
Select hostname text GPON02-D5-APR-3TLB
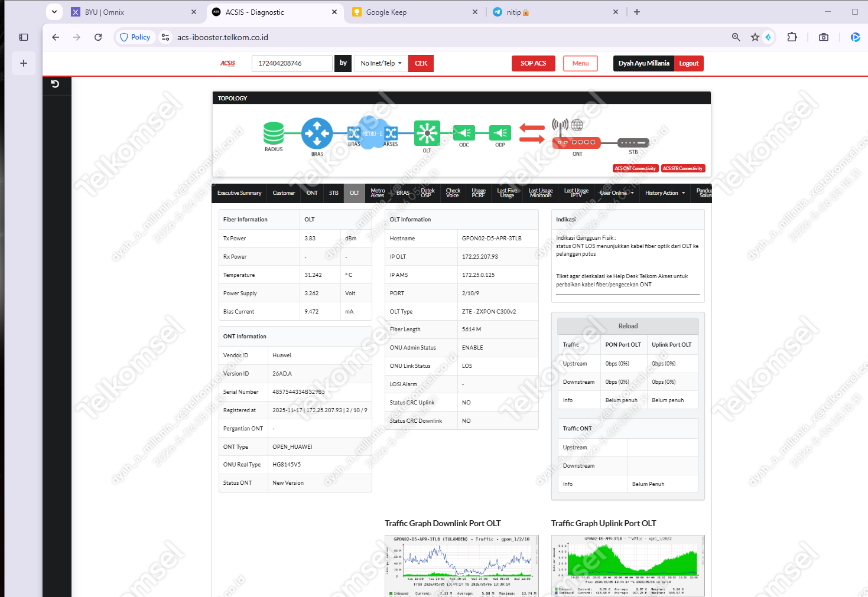pos(492,239)
